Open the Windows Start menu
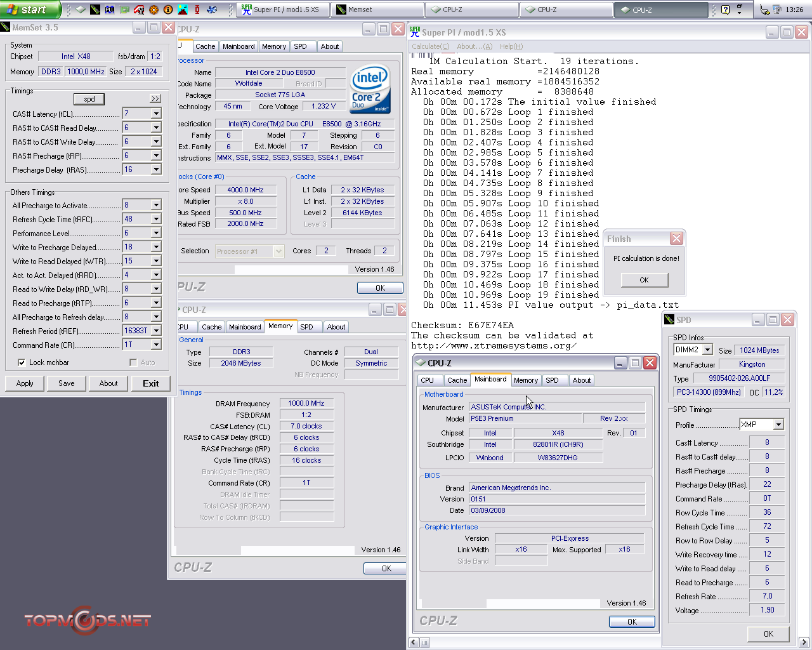 [x=30, y=10]
